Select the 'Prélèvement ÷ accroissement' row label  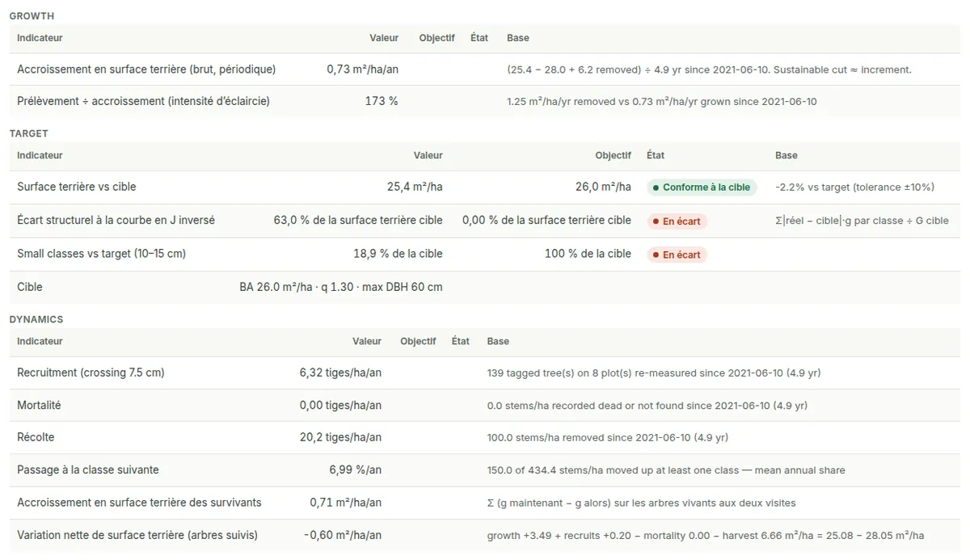(143, 101)
